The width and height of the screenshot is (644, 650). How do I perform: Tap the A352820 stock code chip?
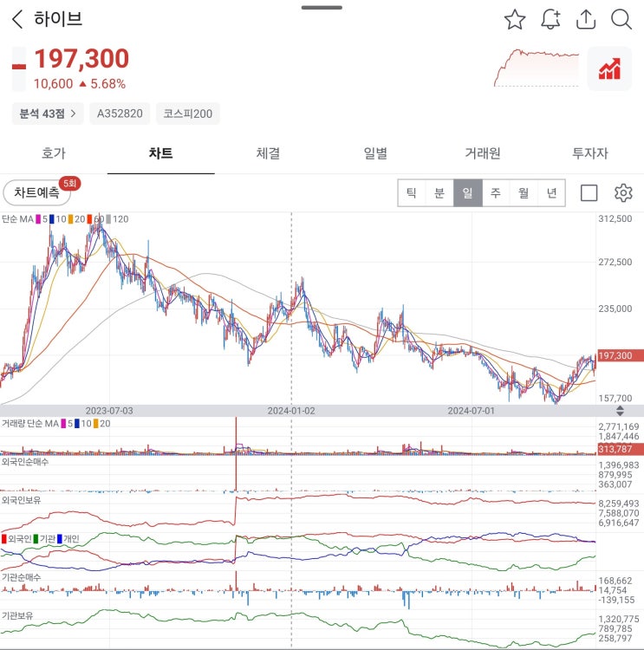120,114
